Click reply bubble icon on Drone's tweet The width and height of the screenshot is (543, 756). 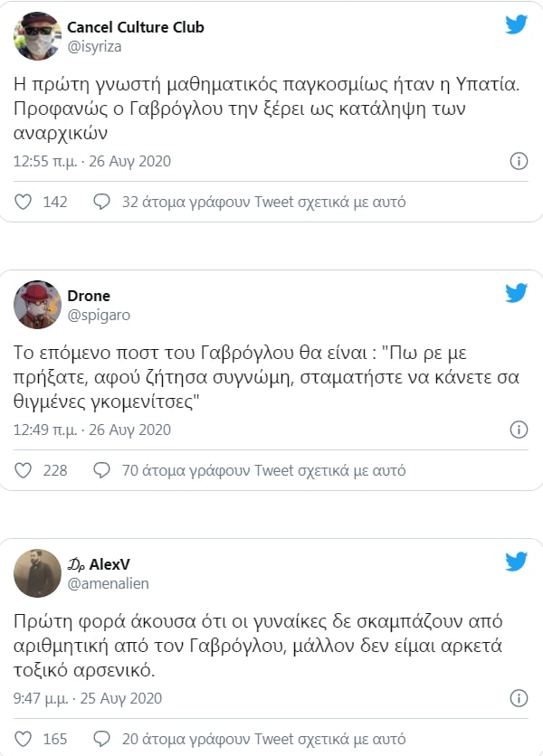point(102,470)
